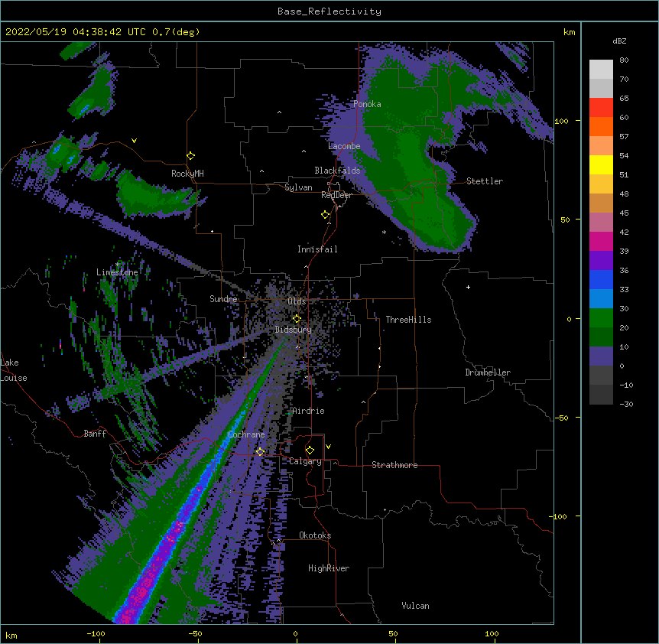Click the magenta 42 dBZ legend swatch

tap(601, 241)
